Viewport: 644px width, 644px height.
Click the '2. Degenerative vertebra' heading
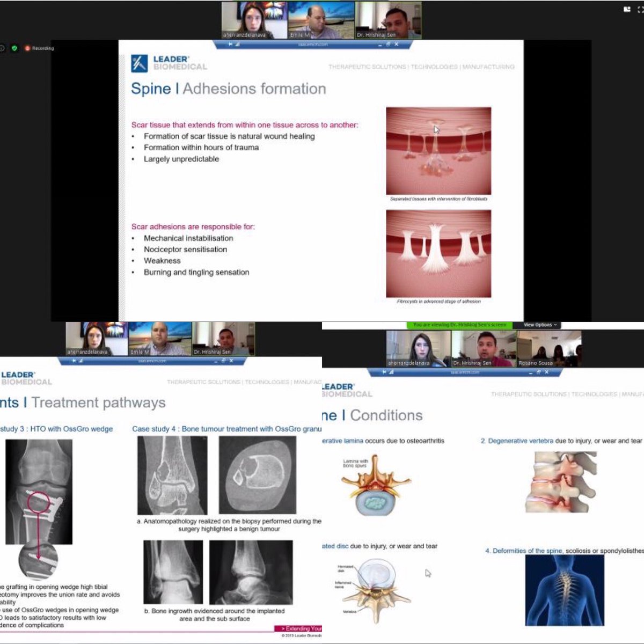pyautogui.click(x=517, y=441)
